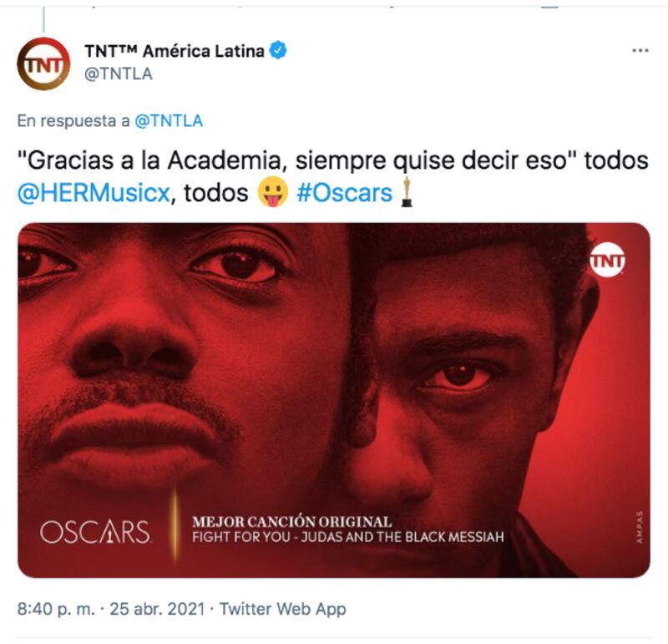The width and height of the screenshot is (668, 644).
Task: Click the vertical AMPAS credit text
Action: pyautogui.click(x=639, y=527)
